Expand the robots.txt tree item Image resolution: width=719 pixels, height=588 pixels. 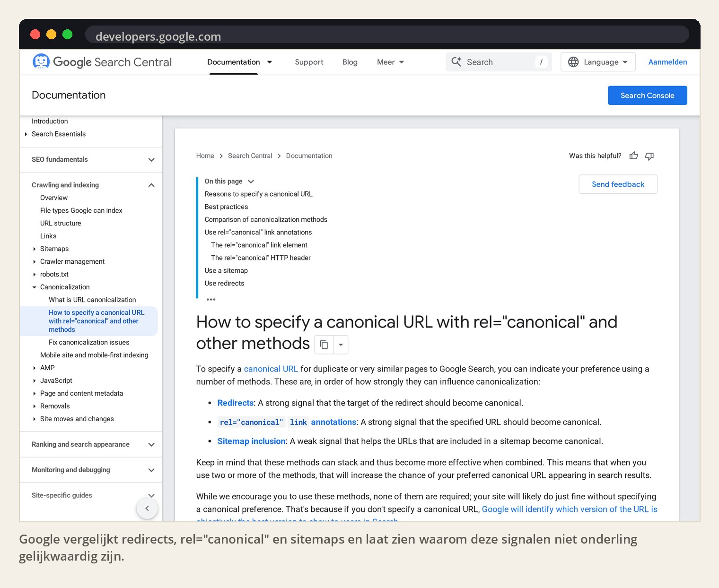(34, 275)
